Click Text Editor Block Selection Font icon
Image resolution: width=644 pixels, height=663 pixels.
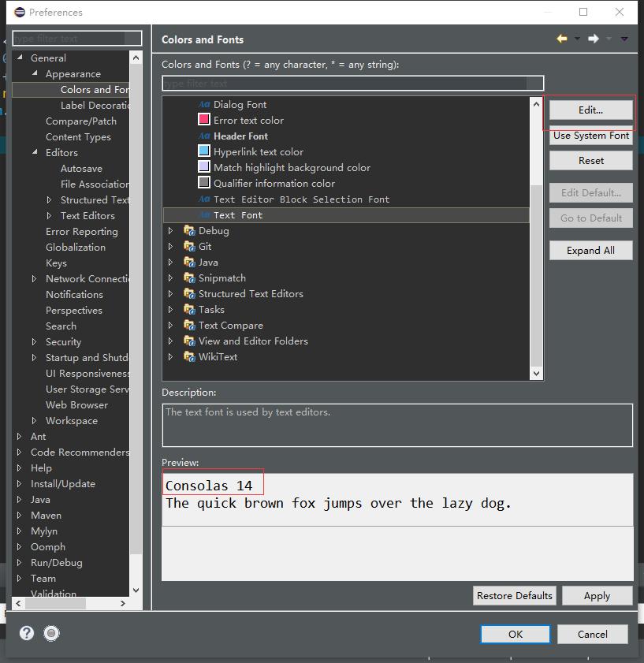(x=204, y=199)
